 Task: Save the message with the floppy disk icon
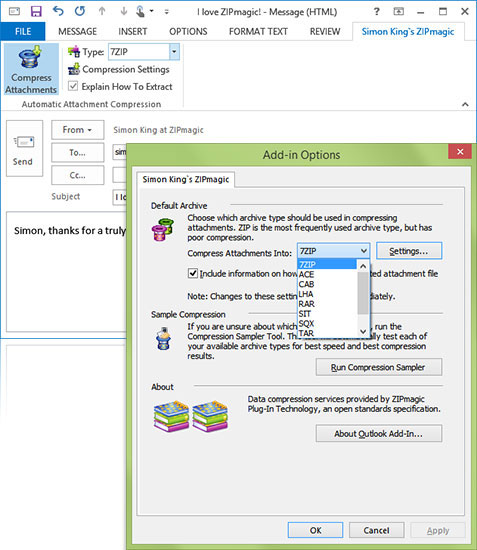point(36,11)
